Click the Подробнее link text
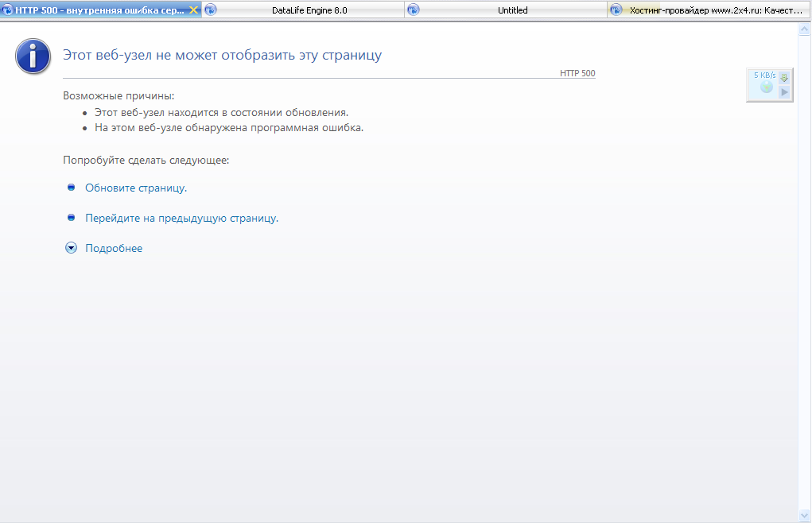Screen dimensions: 812x523 tap(114, 248)
